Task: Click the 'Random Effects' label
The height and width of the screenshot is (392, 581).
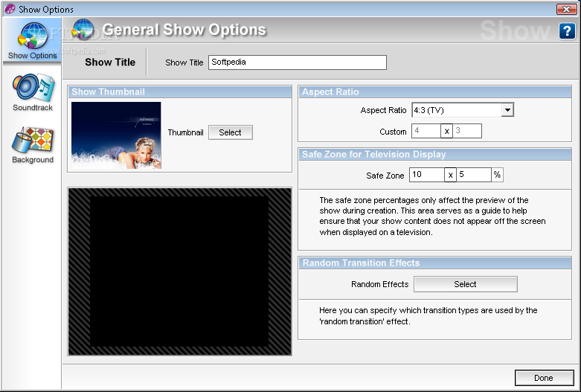Action: [380, 284]
